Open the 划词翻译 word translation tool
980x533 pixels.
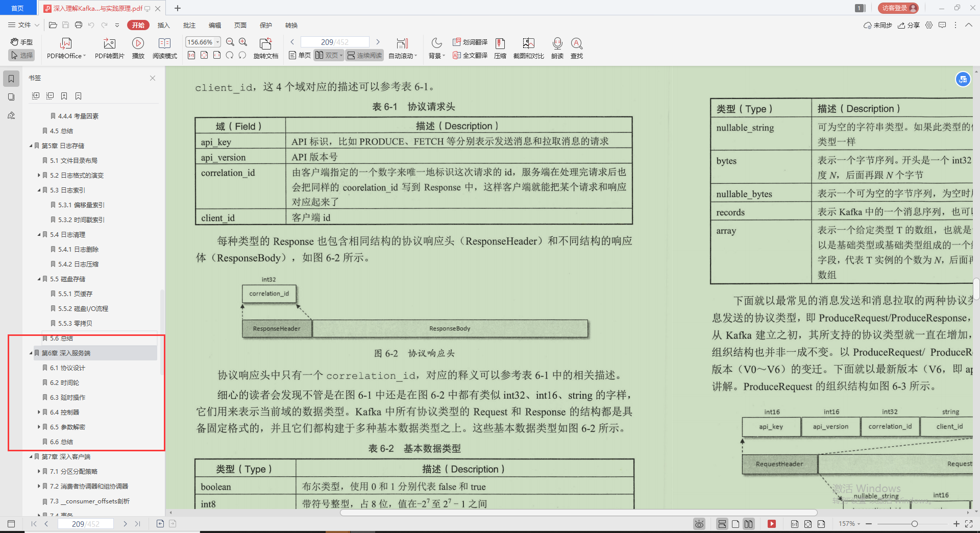pos(470,42)
